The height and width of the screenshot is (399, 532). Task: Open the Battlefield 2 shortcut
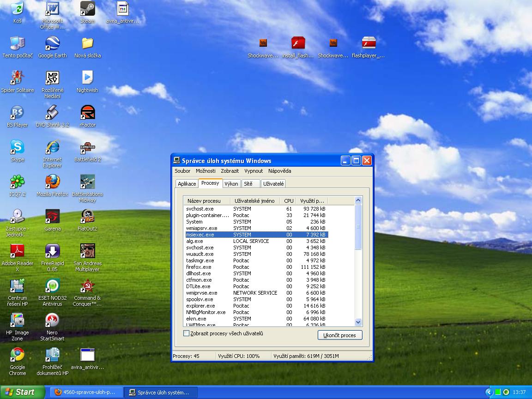(x=87, y=147)
